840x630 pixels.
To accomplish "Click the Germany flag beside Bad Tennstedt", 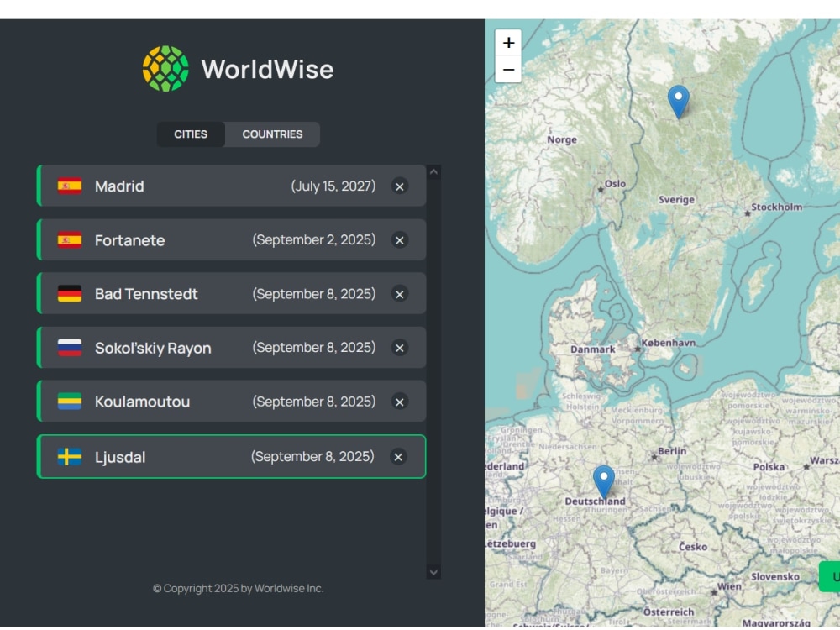I will point(70,293).
